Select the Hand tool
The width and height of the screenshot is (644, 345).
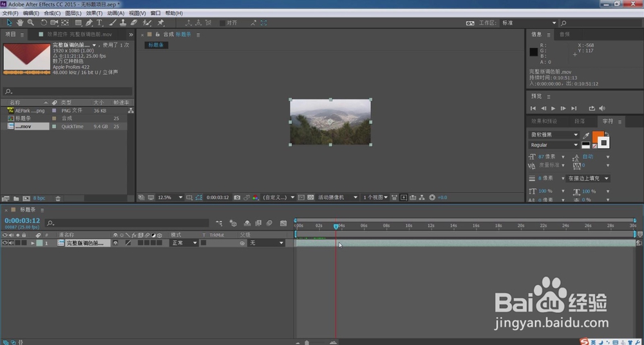[20, 23]
